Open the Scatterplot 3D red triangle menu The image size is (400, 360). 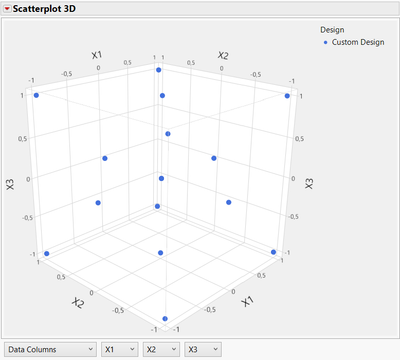tap(7, 9)
